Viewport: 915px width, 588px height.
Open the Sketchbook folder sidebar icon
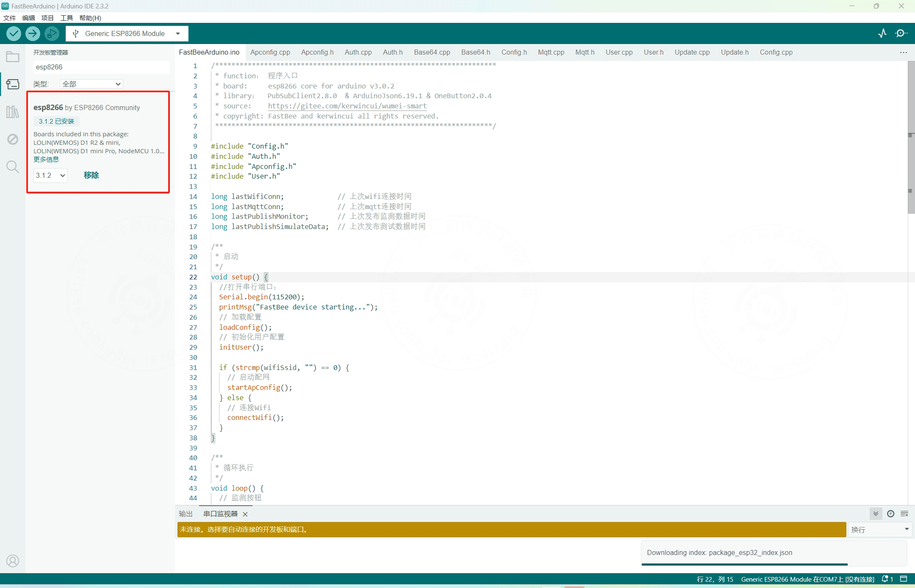[x=13, y=57]
